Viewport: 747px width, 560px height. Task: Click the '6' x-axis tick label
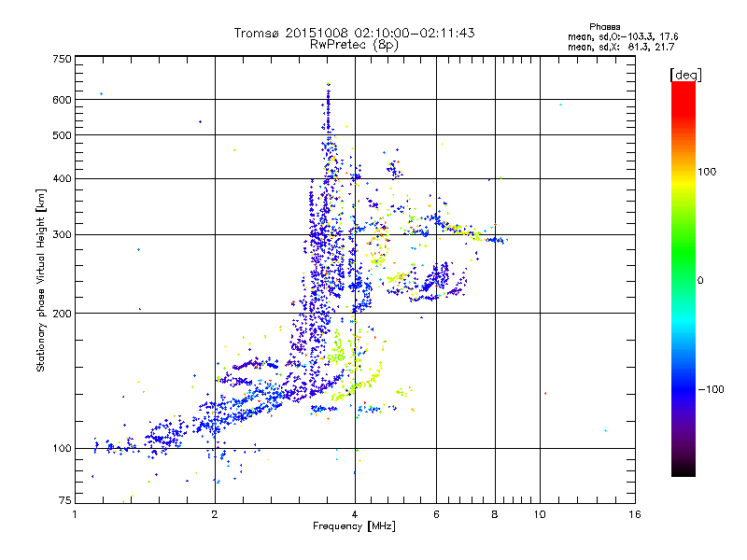coord(436,514)
